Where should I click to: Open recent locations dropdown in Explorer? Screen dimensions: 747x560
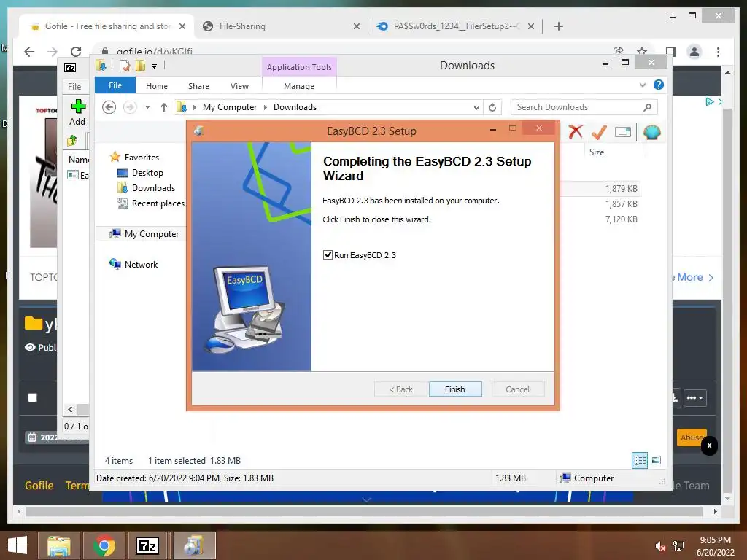pos(147,107)
